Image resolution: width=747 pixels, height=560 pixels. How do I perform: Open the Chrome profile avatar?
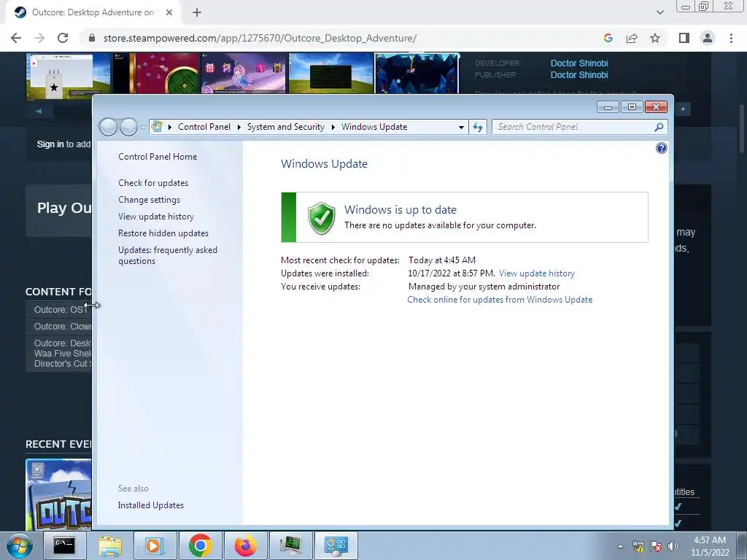pyautogui.click(x=708, y=38)
